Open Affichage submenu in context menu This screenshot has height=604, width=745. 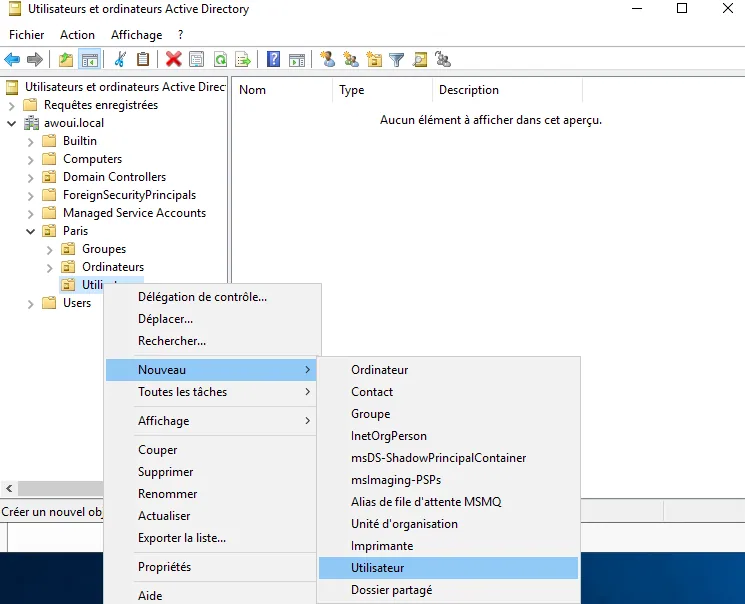tap(212, 421)
